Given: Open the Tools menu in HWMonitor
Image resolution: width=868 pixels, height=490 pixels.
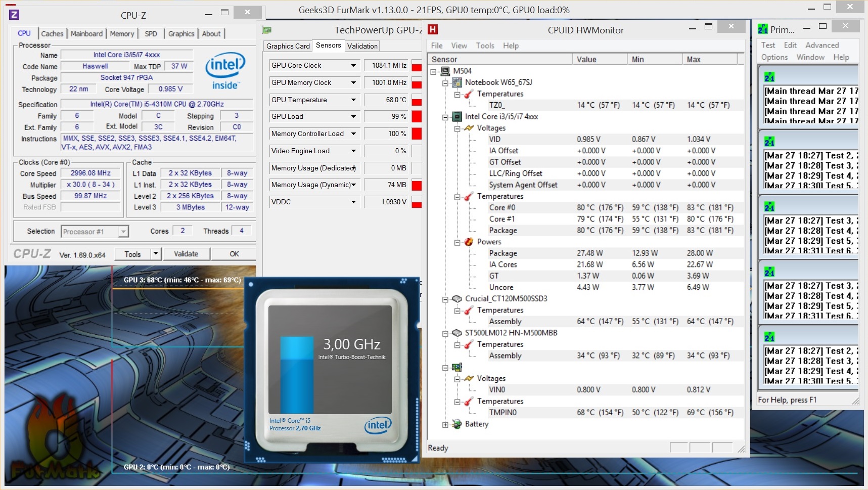Looking at the screenshot, I should [485, 46].
